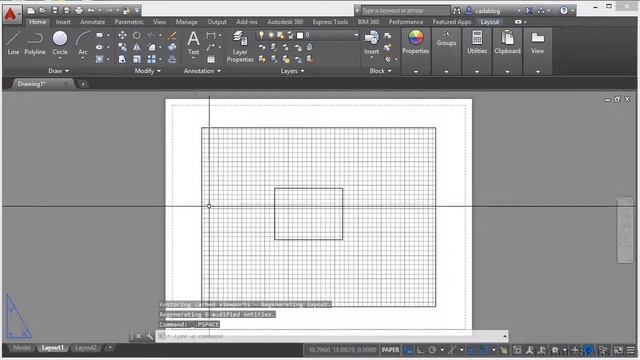Click the command line customize wrench
The image size is (640, 360).
click(149, 336)
